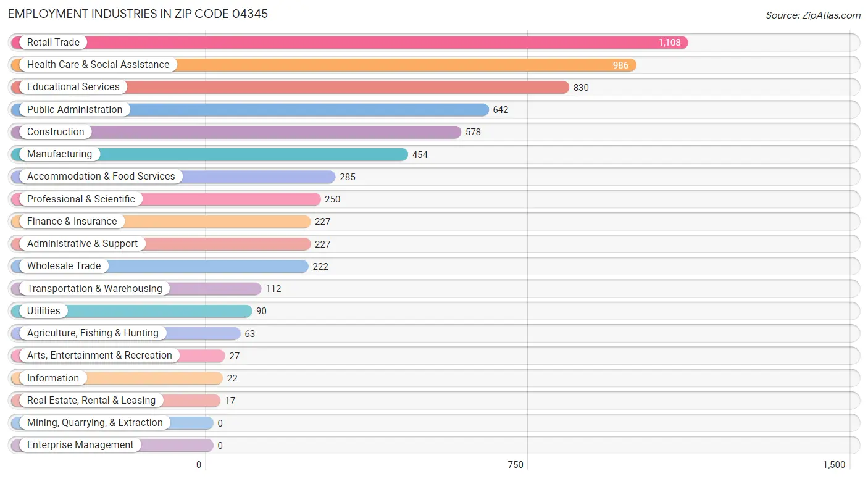Select the Manufacturing label
The width and height of the screenshot is (868, 479).
click(x=59, y=154)
